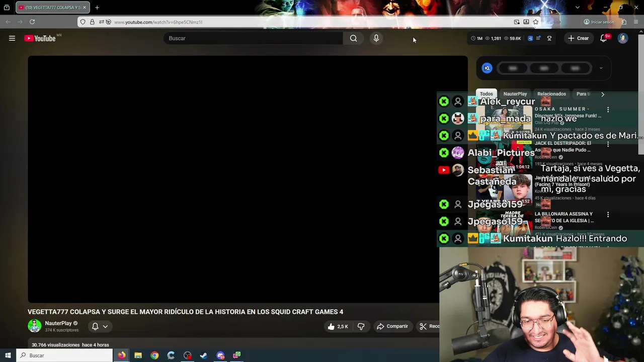Click the search magnifier button
Viewport: 644px width, 362px height.
point(353,38)
